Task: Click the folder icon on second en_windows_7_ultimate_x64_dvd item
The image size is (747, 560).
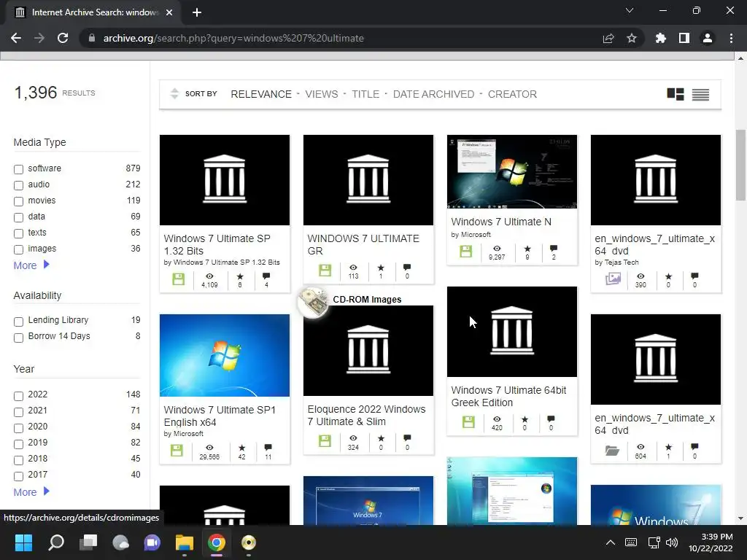Action: coord(612,449)
